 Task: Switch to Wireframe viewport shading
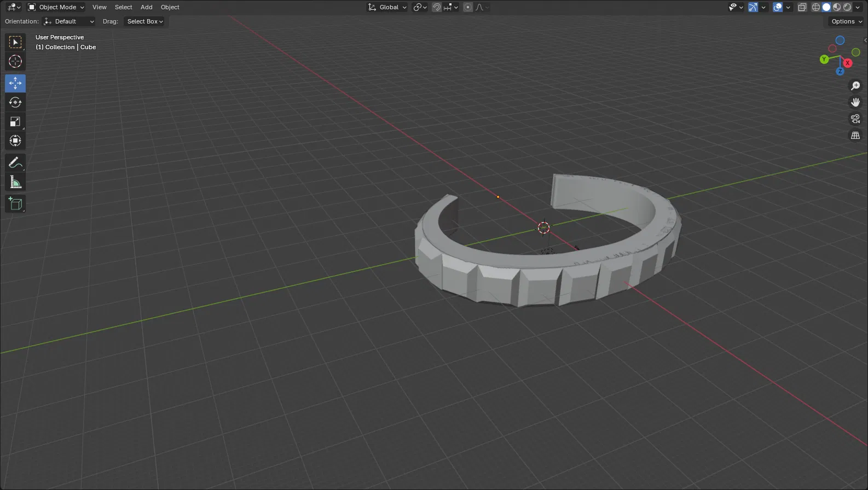(816, 7)
